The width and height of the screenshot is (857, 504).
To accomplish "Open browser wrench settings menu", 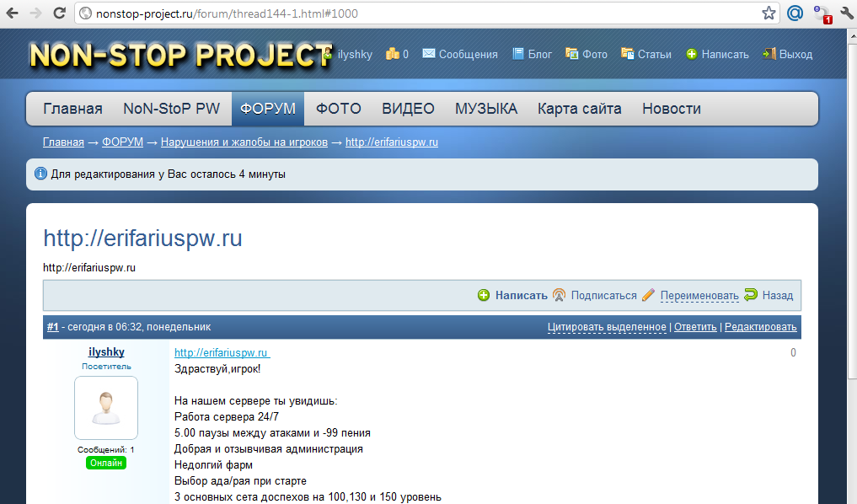I will click(x=847, y=13).
